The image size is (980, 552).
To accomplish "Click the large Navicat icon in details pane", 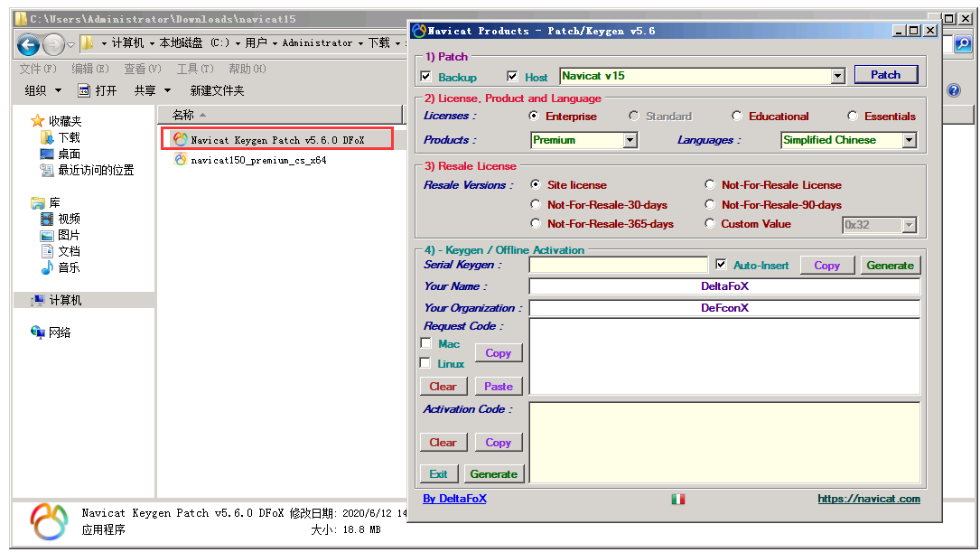I will (49, 521).
